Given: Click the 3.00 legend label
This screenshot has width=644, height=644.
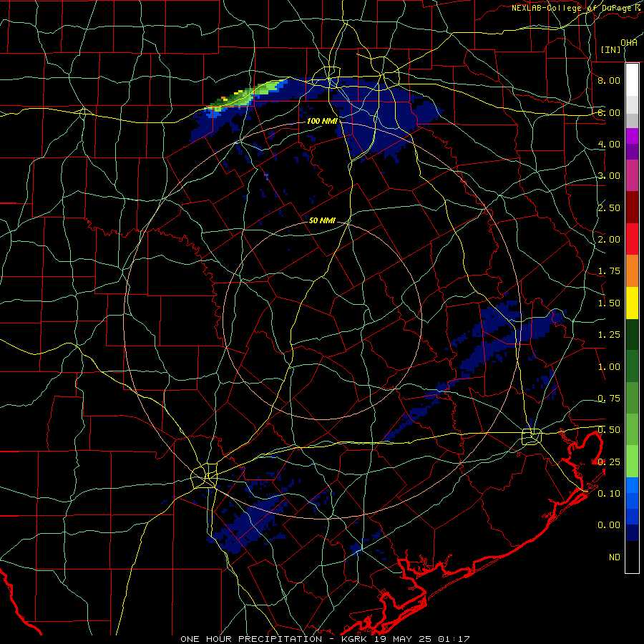Looking at the screenshot, I should pos(609,176).
